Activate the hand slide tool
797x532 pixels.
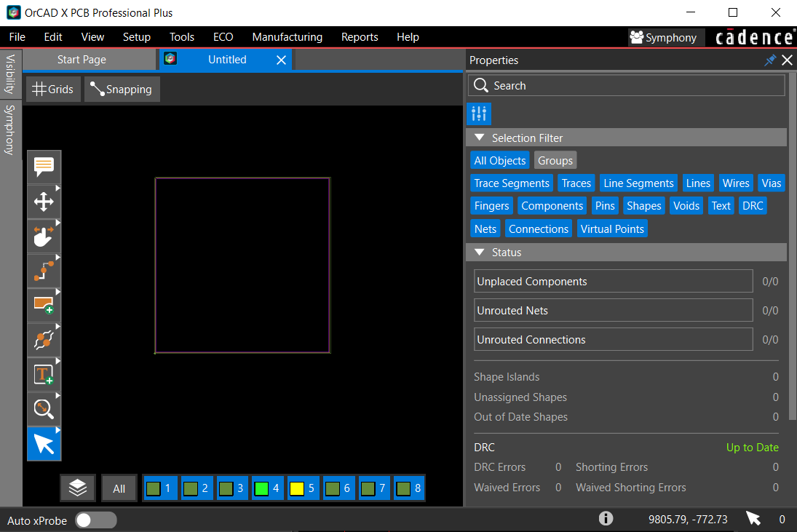click(x=44, y=237)
